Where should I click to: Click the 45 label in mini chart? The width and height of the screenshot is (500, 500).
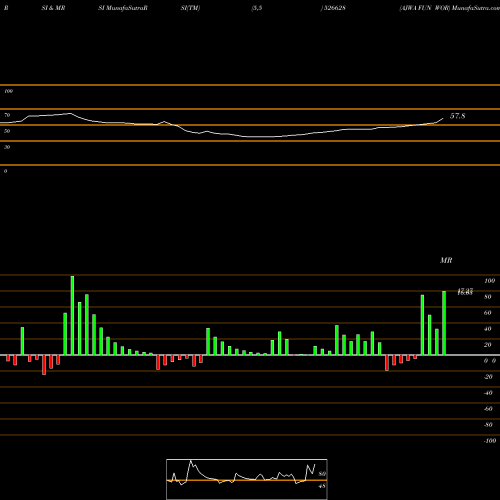(x=322, y=486)
